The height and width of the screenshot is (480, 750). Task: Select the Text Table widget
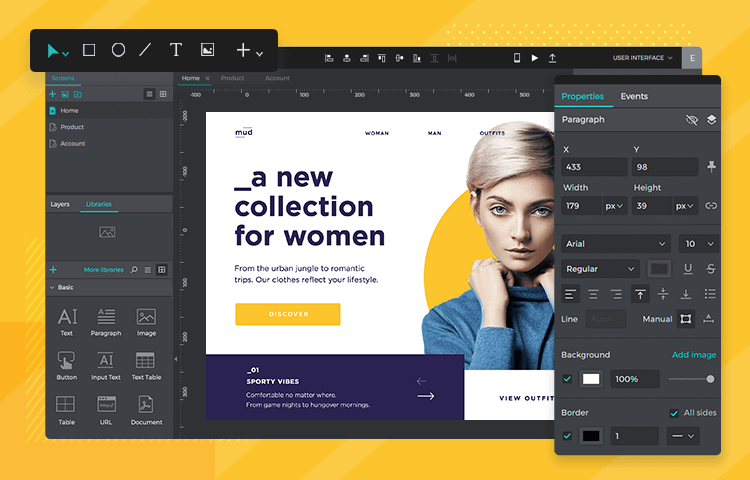[x=146, y=364]
